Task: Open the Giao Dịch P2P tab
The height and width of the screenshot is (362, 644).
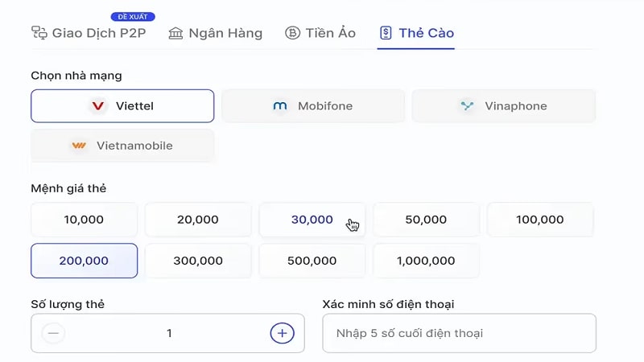Action: click(x=89, y=33)
